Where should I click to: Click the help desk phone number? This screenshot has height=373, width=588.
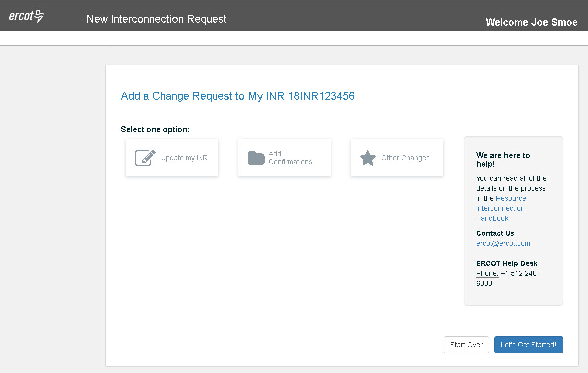click(519, 274)
